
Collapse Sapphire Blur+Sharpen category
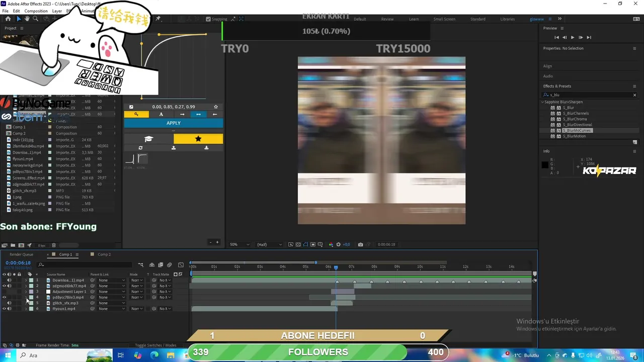pos(543,102)
